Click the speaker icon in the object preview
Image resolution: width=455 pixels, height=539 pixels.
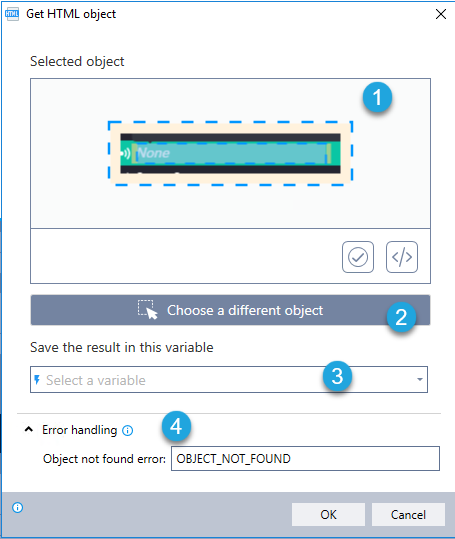click(x=125, y=153)
